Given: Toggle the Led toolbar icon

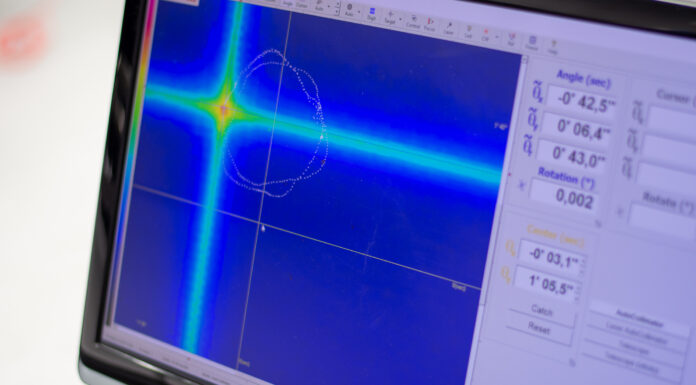Looking at the screenshot, I should [x=469, y=32].
